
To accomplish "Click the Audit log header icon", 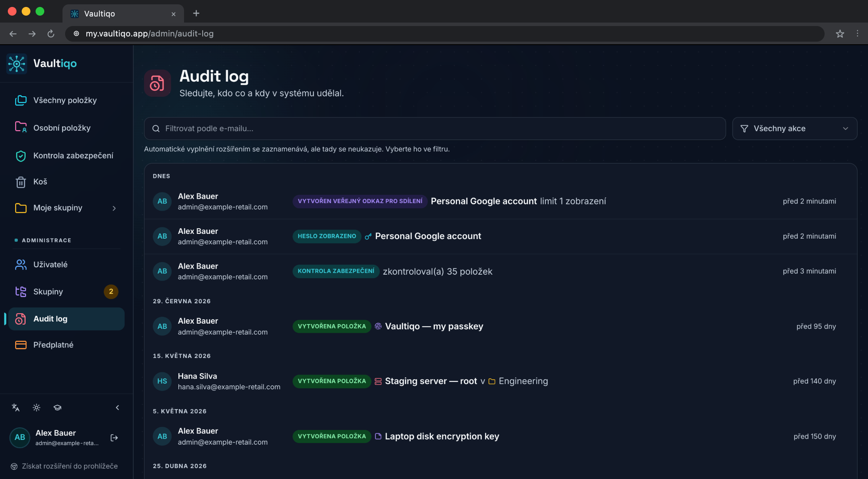I will click(158, 83).
